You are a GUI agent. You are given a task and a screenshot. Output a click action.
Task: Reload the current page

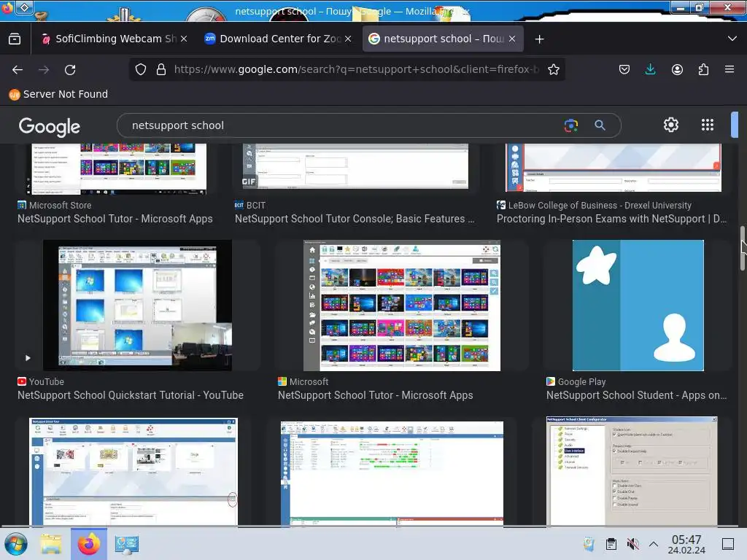pyautogui.click(x=70, y=69)
